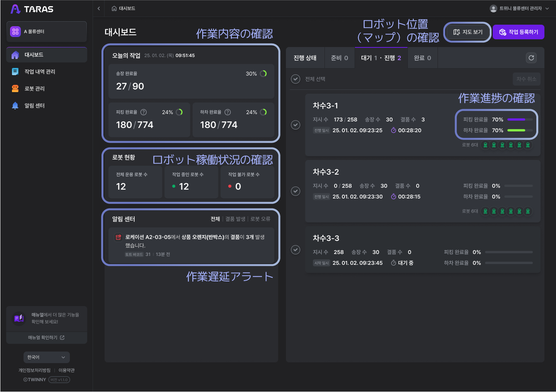Filter alerts by 결품 발생
Screen dimensions: 556x392
click(235, 219)
